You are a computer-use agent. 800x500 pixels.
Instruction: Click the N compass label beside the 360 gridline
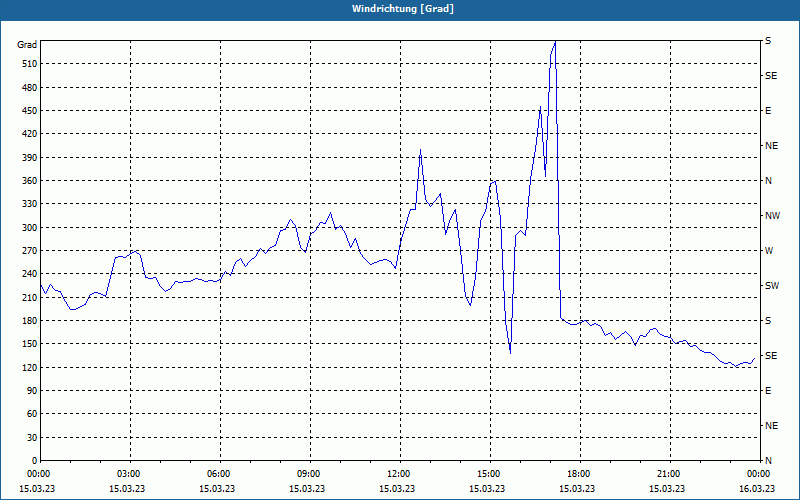[x=768, y=181]
